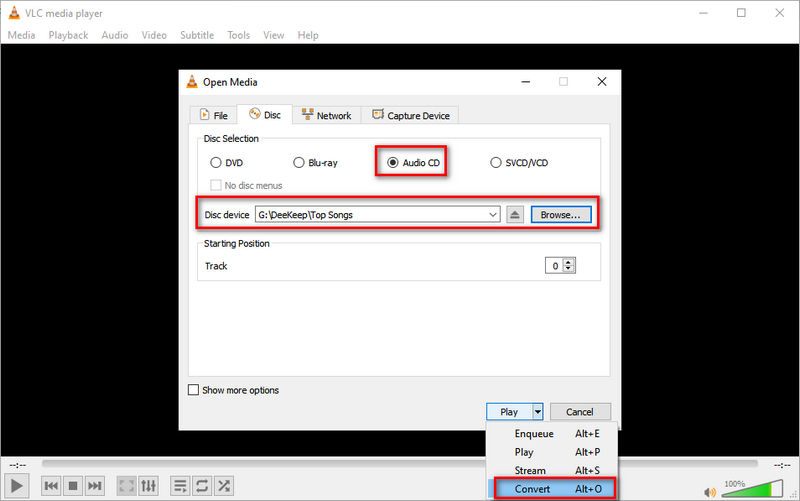Open the Play button dropdown arrow
This screenshot has width=800, height=501.
pyautogui.click(x=538, y=412)
